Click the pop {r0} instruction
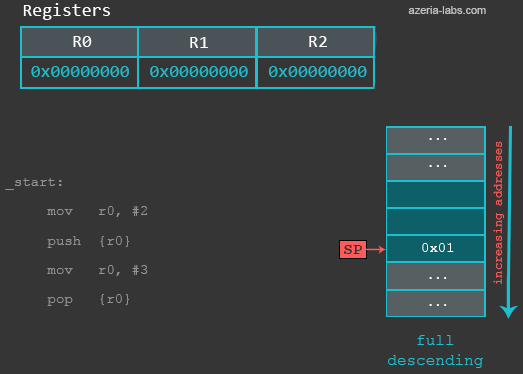 click(88, 299)
